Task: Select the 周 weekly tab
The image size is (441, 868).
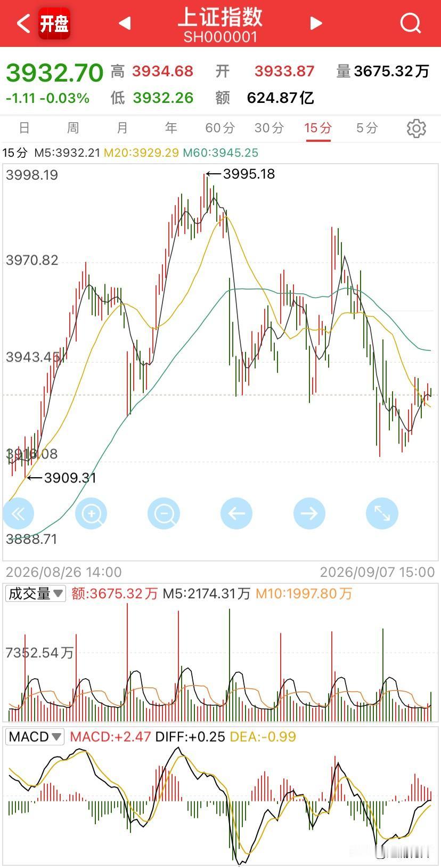Action: pos(73,128)
